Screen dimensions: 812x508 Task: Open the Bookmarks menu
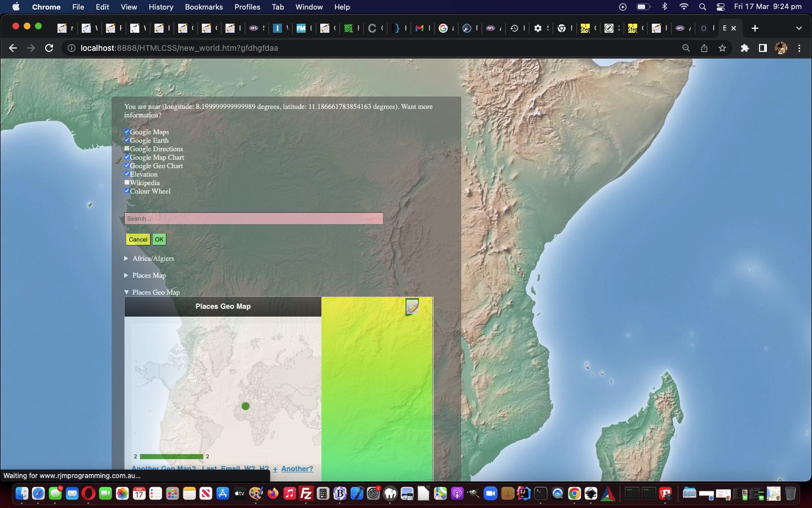(204, 7)
